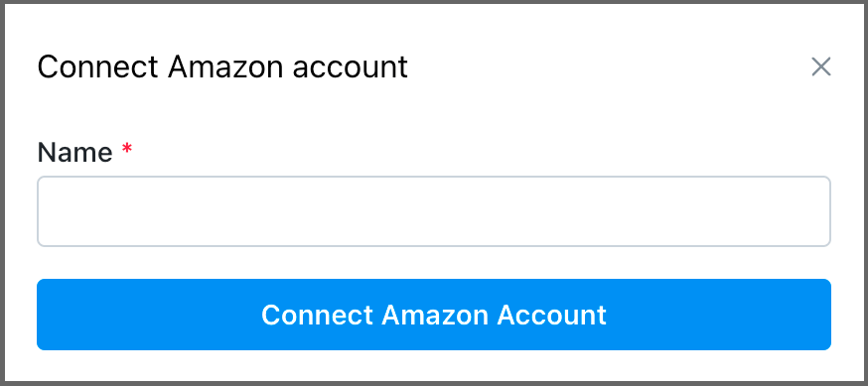Click inside the account Name entry box
The height and width of the screenshot is (386, 868).
pyautogui.click(x=433, y=211)
